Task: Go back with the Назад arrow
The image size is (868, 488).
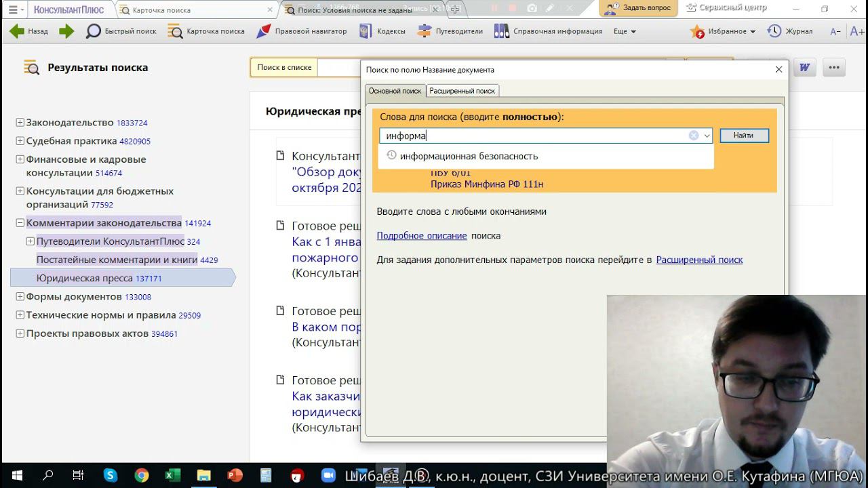Action: pyautogui.click(x=28, y=31)
